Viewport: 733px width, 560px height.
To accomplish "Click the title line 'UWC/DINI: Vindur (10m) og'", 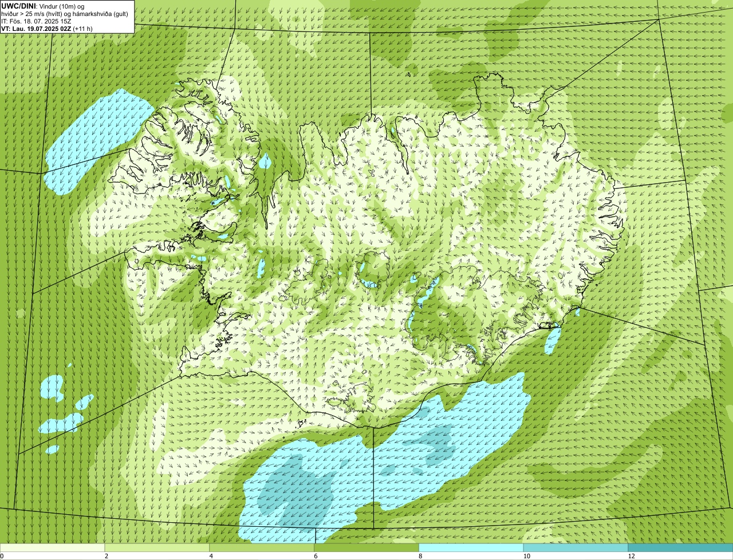I will point(43,6).
